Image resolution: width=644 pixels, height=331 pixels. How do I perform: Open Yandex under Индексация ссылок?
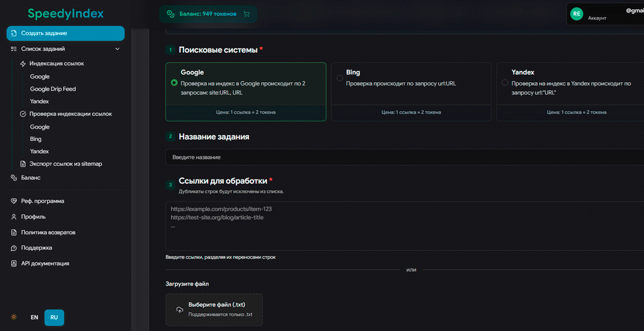(x=39, y=102)
